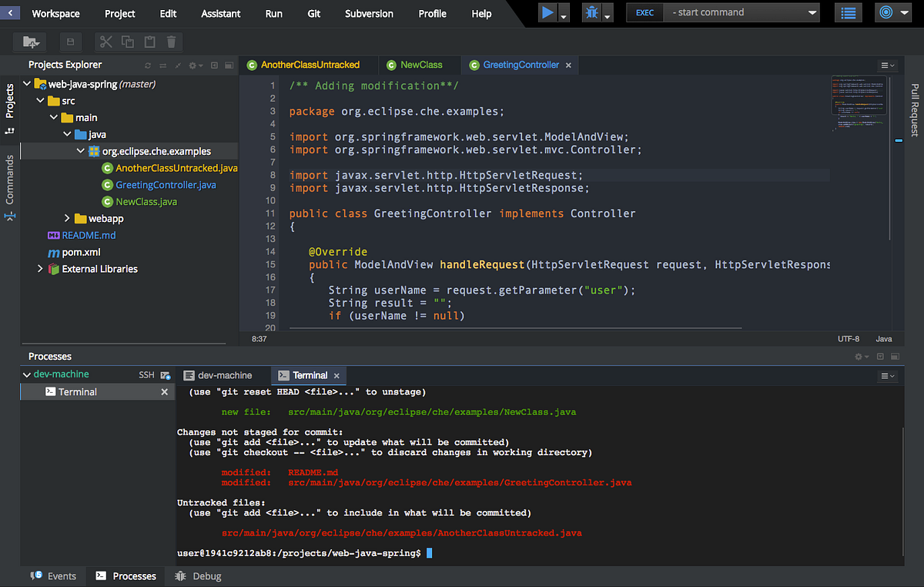
Task: Open the Git menu
Action: pyautogui.click(x=313, y=13)
